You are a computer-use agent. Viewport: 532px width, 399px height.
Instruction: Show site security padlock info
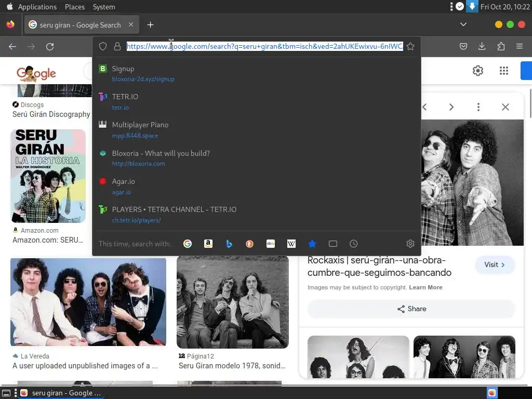coord(117,46)
